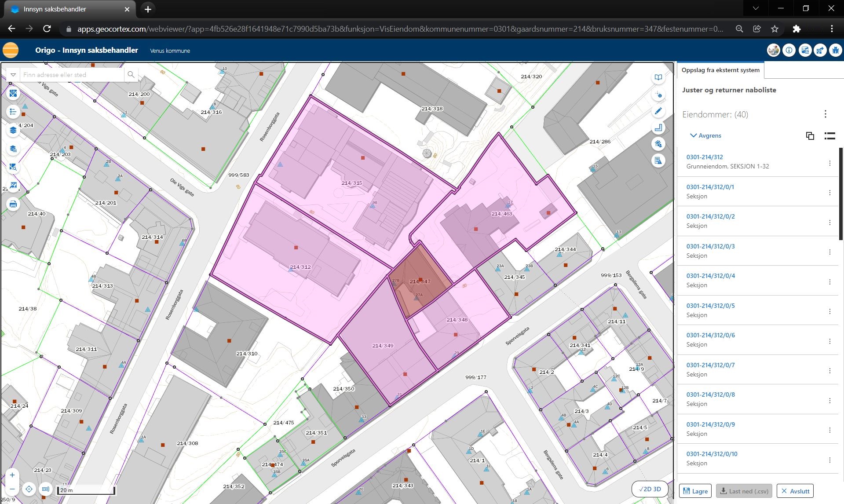844x504 pixels.
Task: Click the Lagre save button
Action: pyautogui.click(x=695, y=491)
